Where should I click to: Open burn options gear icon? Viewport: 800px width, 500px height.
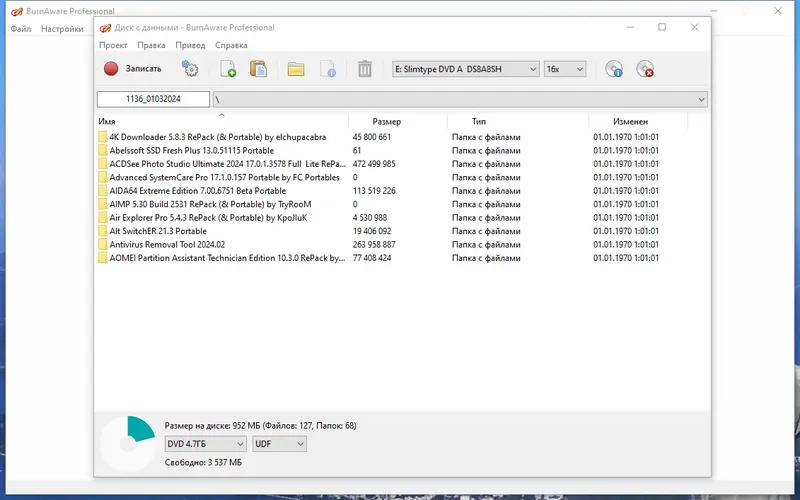tap(190, 69)
